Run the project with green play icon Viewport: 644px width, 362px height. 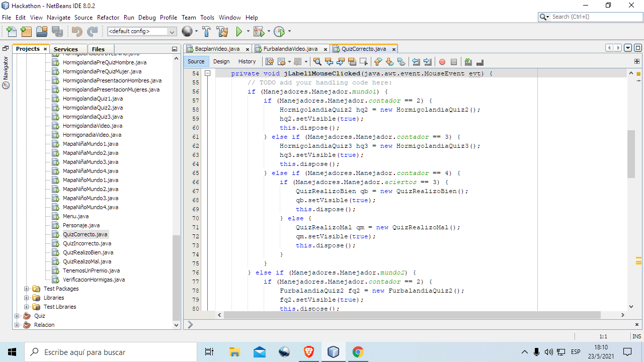[x=239, y=32]
